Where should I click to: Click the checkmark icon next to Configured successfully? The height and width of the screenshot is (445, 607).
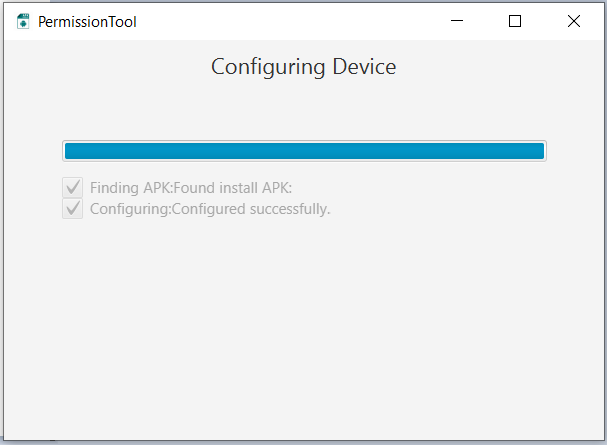pyautogui.click(x=72, y=209)
